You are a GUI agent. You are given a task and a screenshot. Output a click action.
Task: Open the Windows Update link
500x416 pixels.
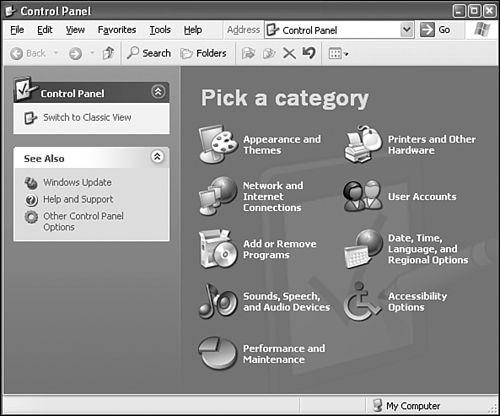pos(77,183)
